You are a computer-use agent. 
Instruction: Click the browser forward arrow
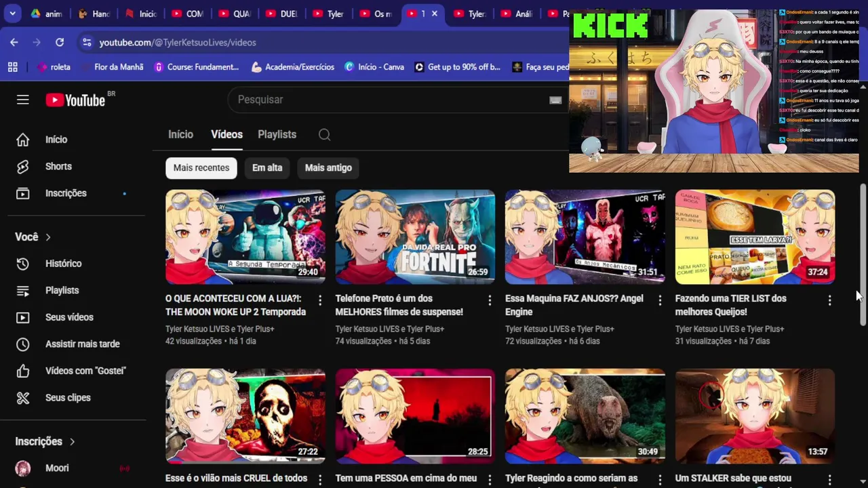[x=37, y=42]
